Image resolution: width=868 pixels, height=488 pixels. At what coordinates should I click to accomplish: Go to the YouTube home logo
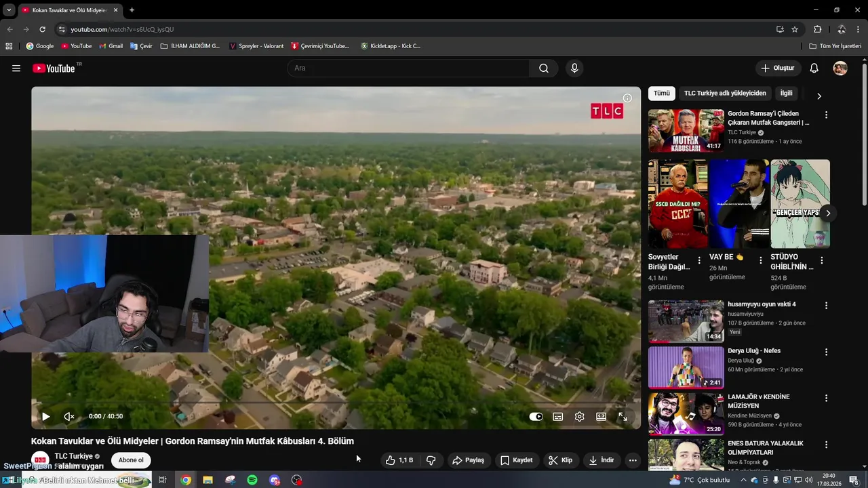coord(54,68)
